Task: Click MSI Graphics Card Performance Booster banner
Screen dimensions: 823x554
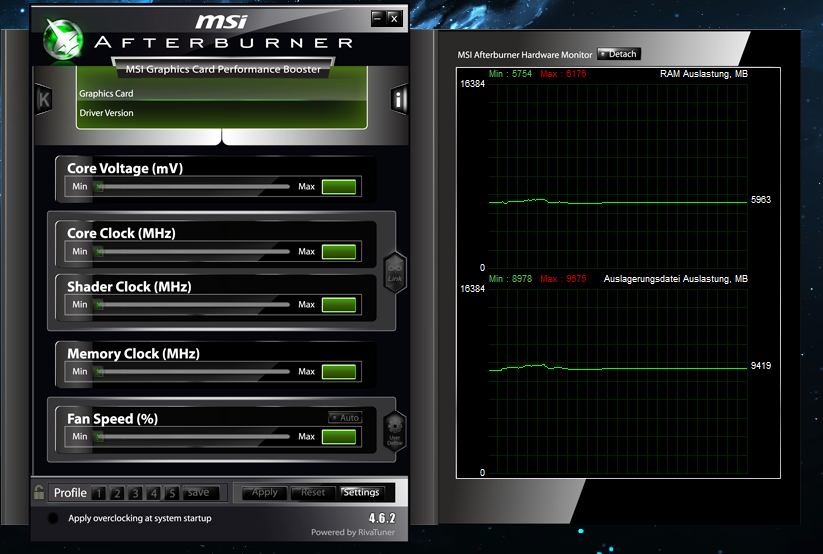Action: (x=223, y=69)
